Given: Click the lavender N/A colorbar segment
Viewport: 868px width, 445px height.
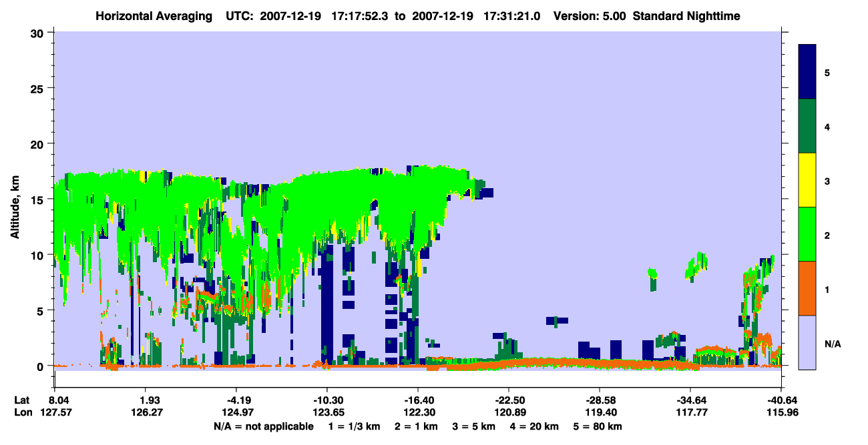Looking at the screenshot, I should [807, 342].
